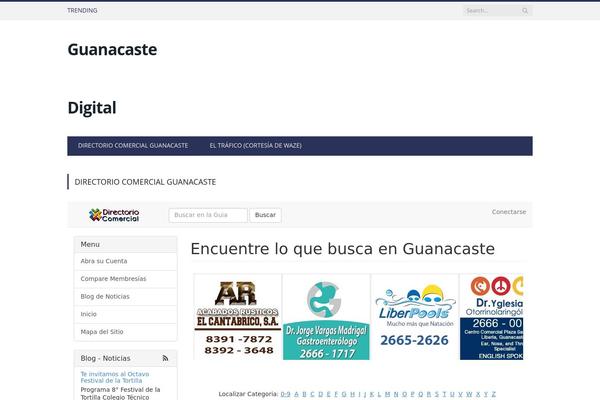This screenshot has width=600, height=400.
Task: Open the Conectarse link
Action: coord(509,212)
